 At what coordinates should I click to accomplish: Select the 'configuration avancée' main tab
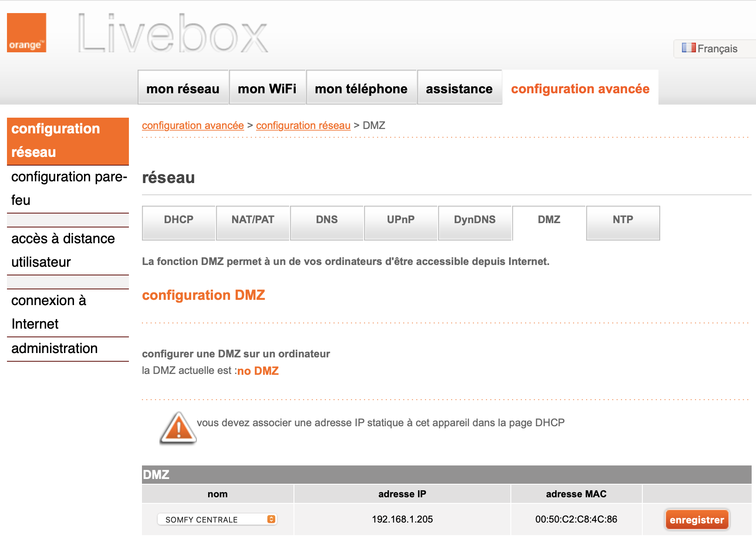[x=580, y=87]
